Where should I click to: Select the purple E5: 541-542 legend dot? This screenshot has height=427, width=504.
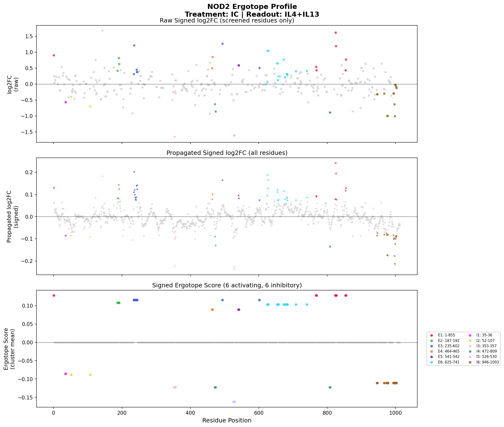pyautogui.click(x=432, y=357)
